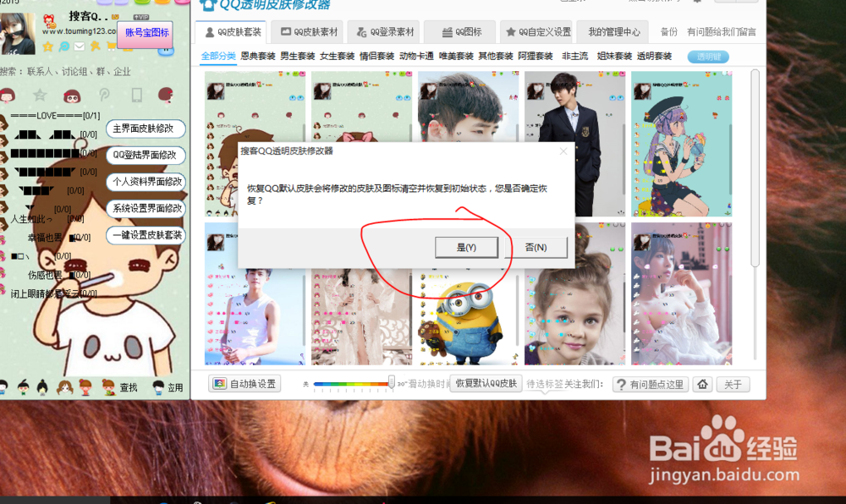Select the red Ali mascot status icon
The height and width of the screenshot is (504, 846).
point(49,21)
